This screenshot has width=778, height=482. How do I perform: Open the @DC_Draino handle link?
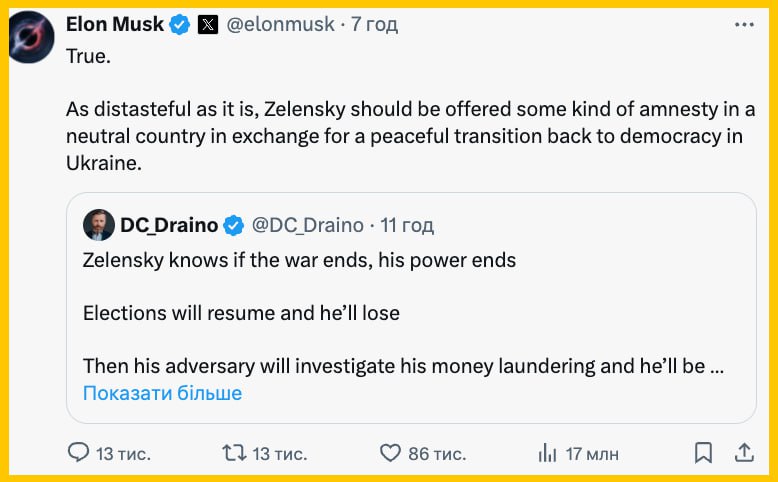pos(308,225)
